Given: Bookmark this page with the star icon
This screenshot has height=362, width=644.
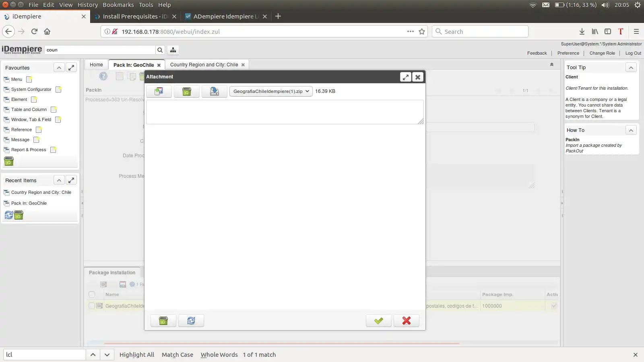Looking at the screenshot, I should point(422,31).
